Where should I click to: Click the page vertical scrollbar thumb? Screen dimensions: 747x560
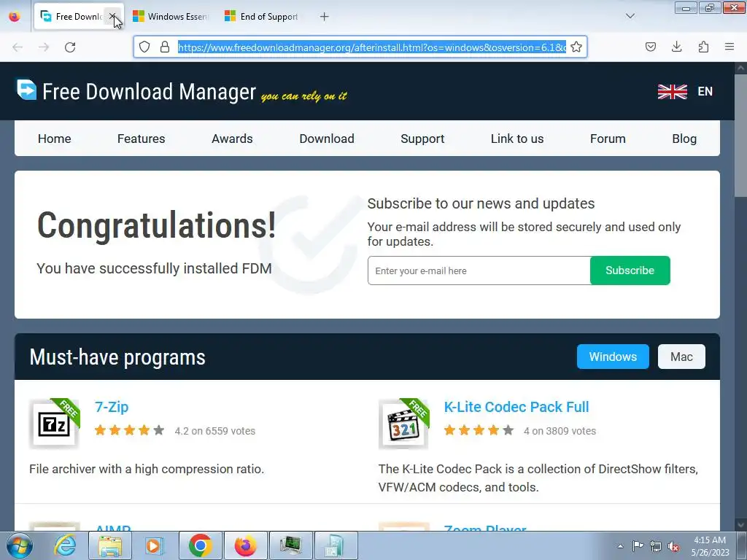[x=741, y=136]
